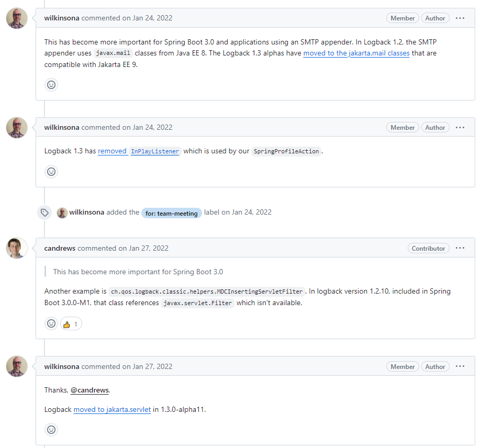Open options menu on first comment
The width and height of the screenshot is (481, 448).
[x=460, y=18]
